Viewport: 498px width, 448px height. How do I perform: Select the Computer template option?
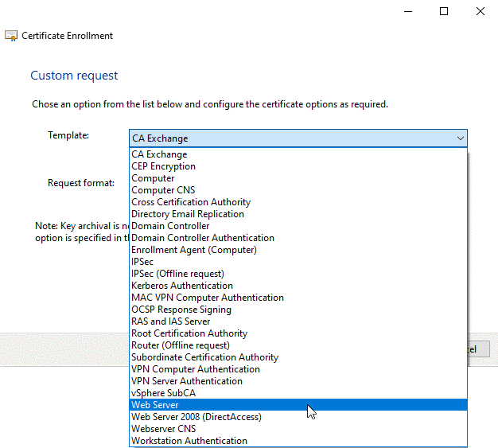pyautogui.click(x=153, y=178)
